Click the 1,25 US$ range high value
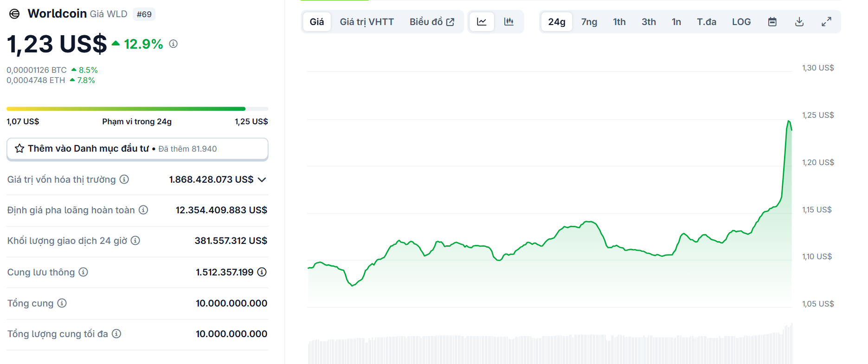The image size is (868, 364). (x=251, y=121)
